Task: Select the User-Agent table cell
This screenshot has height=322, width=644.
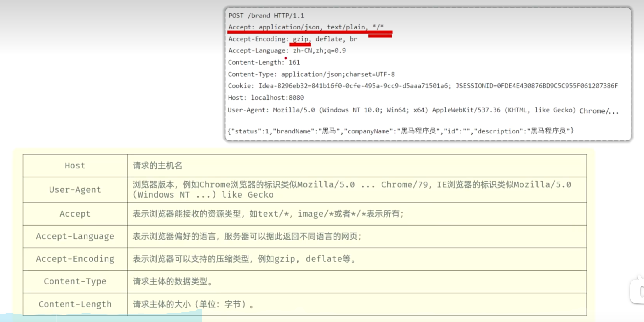Action: pyautogui.click(x=75, y=190)
